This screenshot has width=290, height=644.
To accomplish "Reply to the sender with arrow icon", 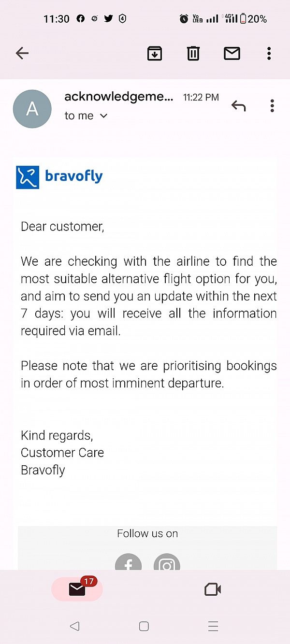I will click(238, 105).
